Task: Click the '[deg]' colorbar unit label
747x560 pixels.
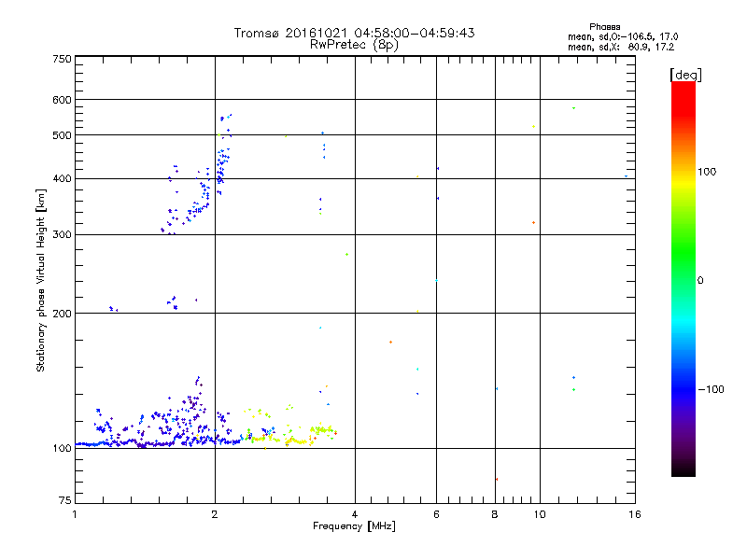Action: click(685, 75)
